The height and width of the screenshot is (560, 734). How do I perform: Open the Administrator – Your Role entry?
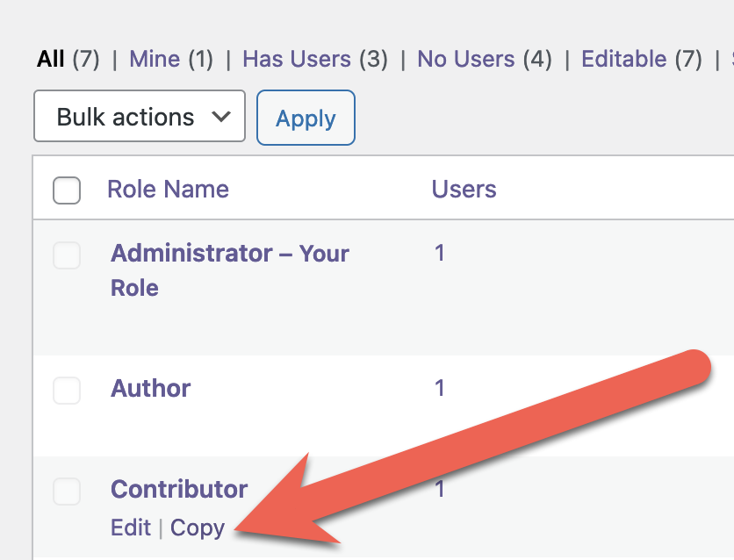pyautogui.click(x=229, y=253)
